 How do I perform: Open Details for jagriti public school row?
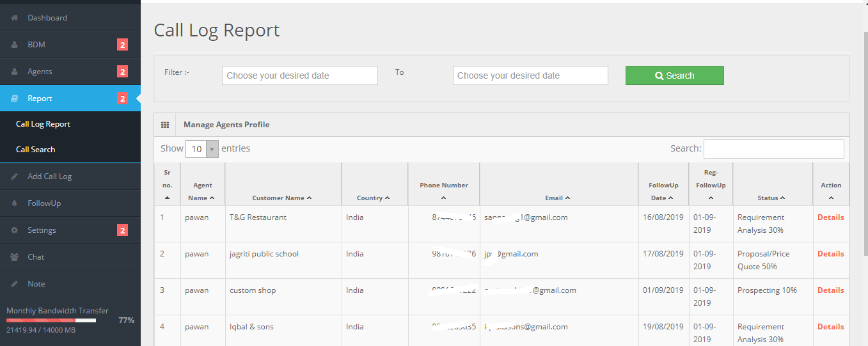pos(831,254)
